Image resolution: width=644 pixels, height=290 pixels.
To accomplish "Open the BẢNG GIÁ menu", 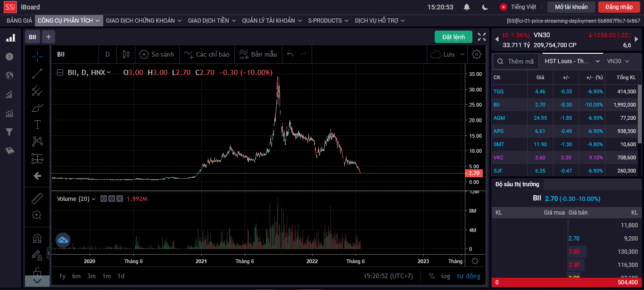I will click(19, 20).
